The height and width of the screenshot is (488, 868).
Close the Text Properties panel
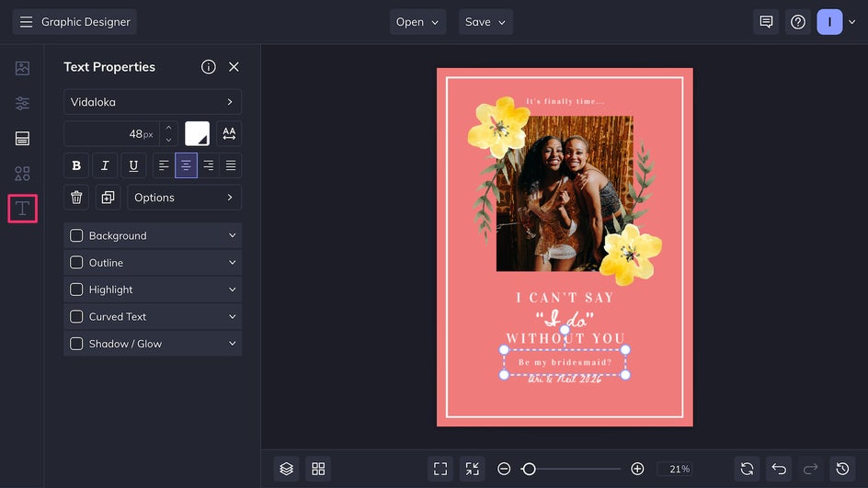click(234, 67)
